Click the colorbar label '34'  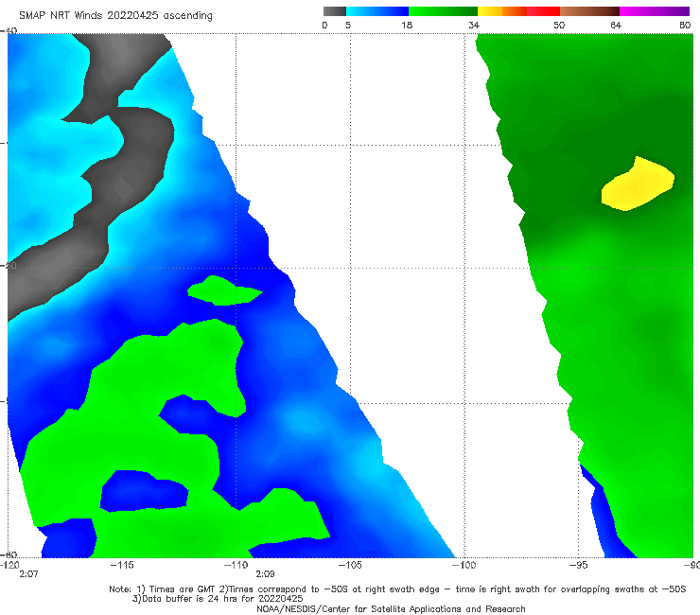(x=474, y=25)
